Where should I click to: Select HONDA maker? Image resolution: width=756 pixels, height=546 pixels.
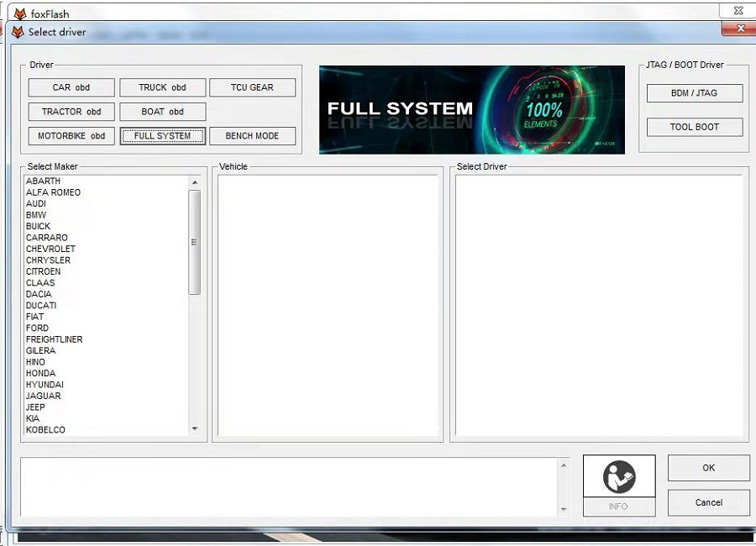click(x=40, y=373)
